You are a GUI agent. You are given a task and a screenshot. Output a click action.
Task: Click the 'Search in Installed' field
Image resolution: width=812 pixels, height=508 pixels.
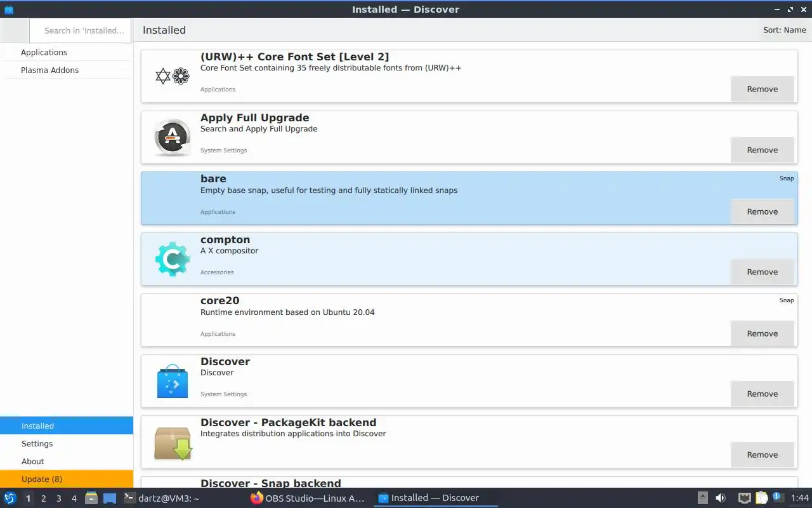pos(81,30)
